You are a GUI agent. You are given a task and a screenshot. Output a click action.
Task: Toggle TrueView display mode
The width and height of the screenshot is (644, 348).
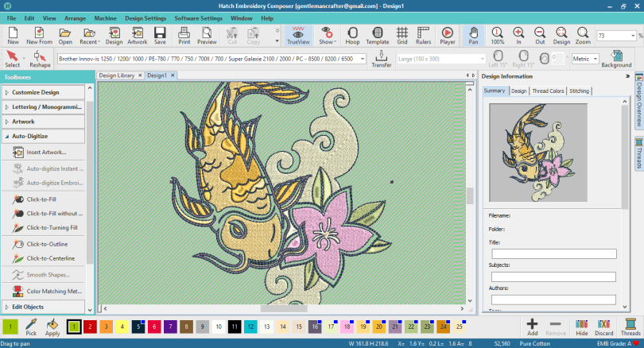[x=299, y=35]
